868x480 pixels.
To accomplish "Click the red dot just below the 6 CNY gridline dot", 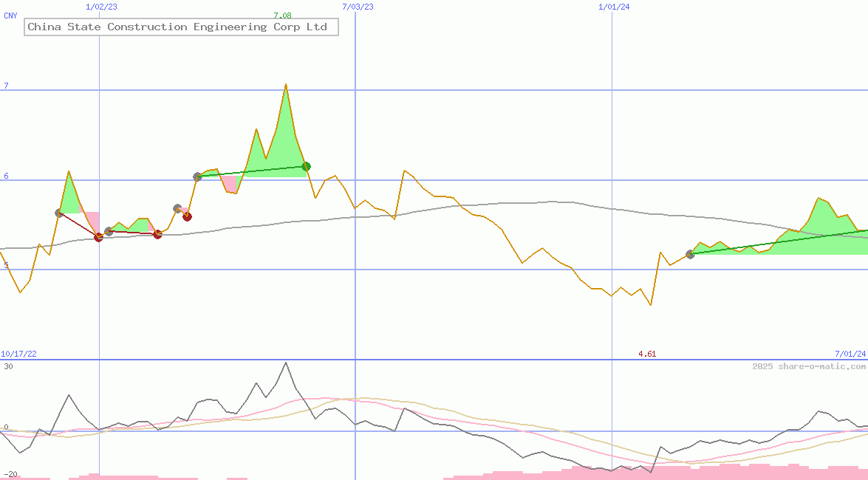I will (187, 216).
